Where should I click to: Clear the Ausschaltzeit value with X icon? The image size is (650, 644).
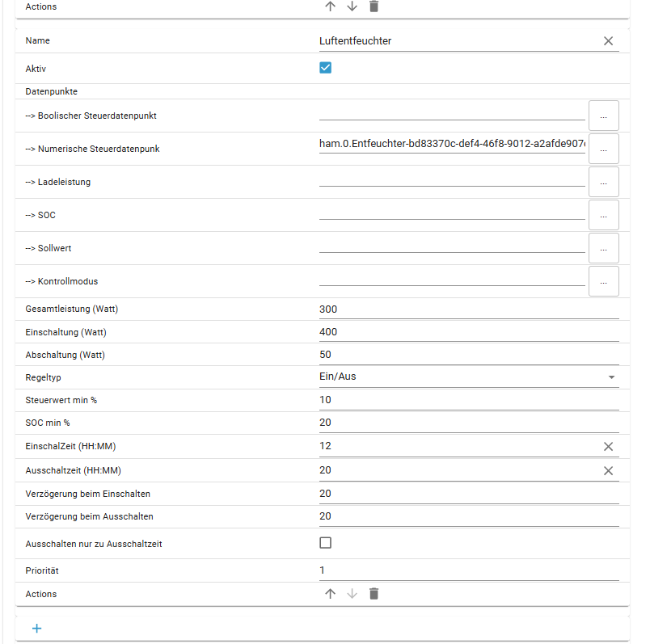click(608, 471)
